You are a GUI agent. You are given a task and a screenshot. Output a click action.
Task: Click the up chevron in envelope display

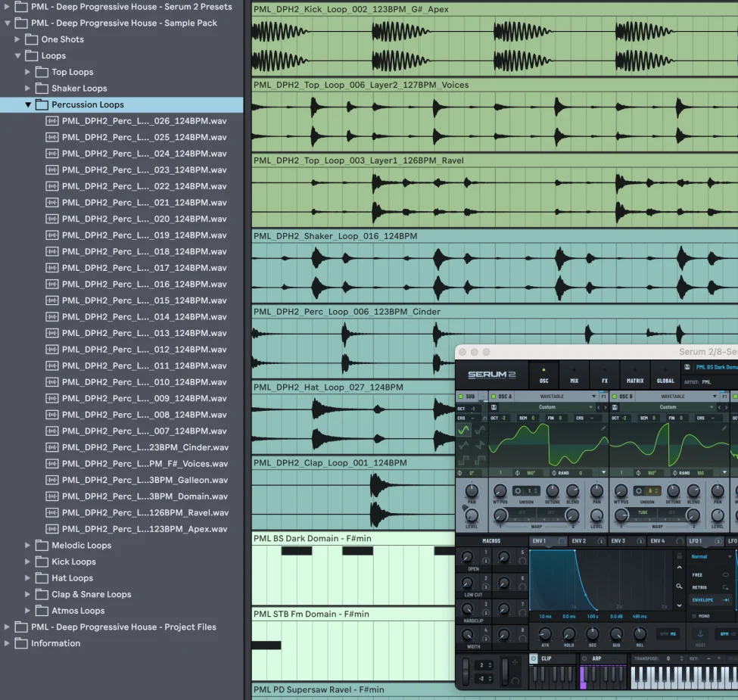679,568
